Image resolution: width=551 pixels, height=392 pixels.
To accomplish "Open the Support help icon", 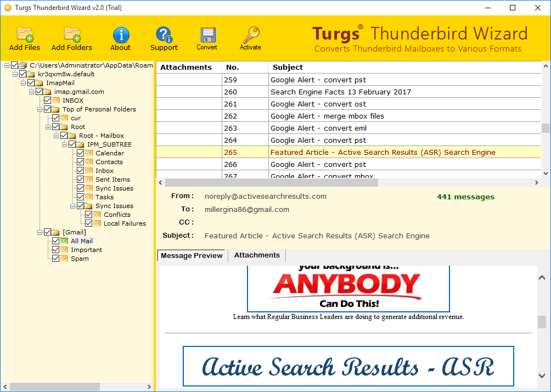I will [x=164, y=35].
